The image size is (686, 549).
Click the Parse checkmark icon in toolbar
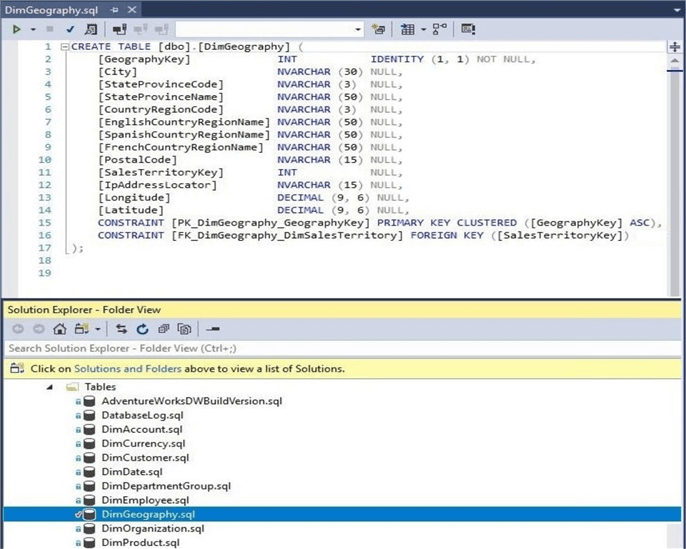tap(70, 29)
